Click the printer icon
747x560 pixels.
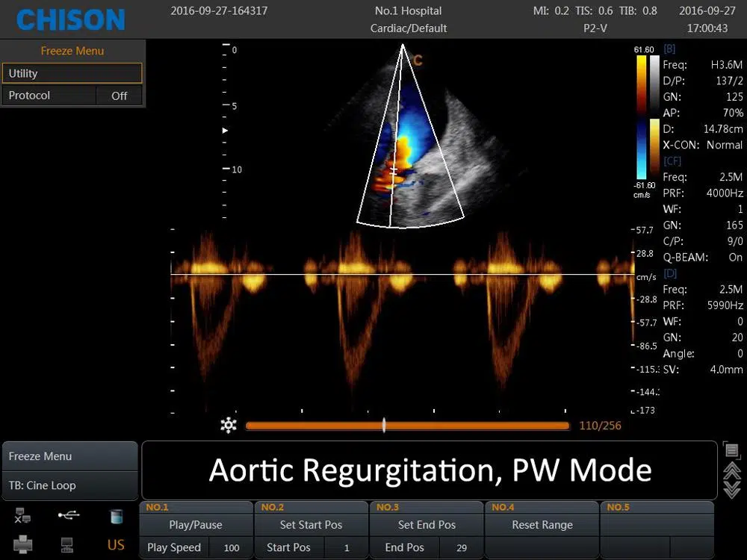pyautogui.click(x=23, y=545)
